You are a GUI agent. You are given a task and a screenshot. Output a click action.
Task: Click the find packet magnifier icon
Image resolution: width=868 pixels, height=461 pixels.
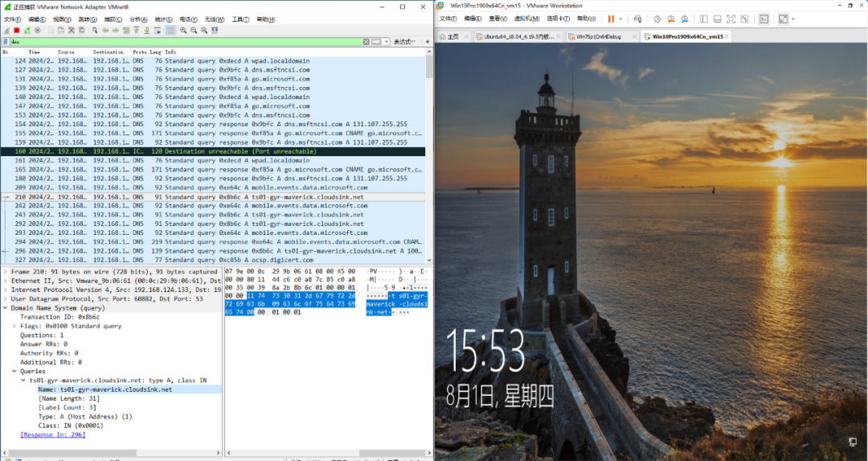pyautogui.click(x=95, y=31)
